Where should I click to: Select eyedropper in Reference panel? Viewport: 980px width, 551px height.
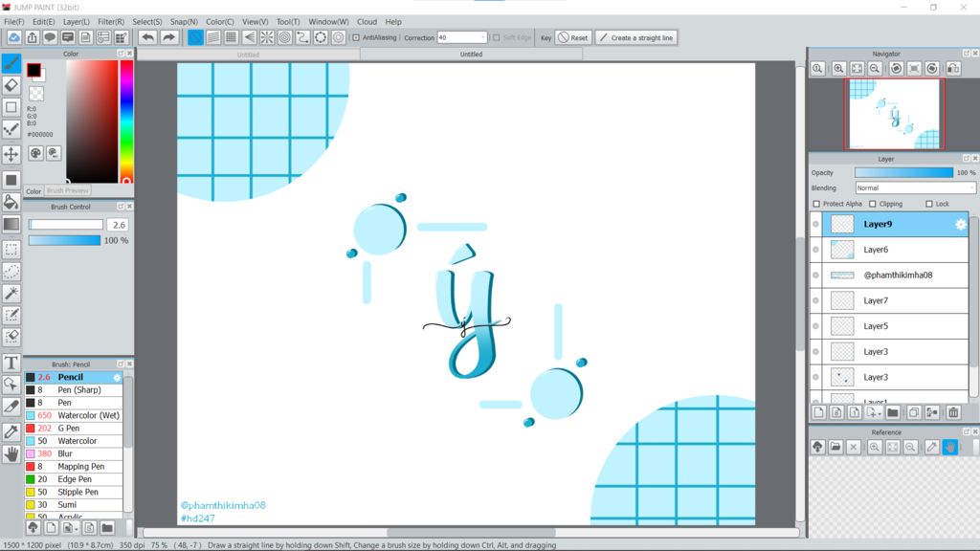932,447
